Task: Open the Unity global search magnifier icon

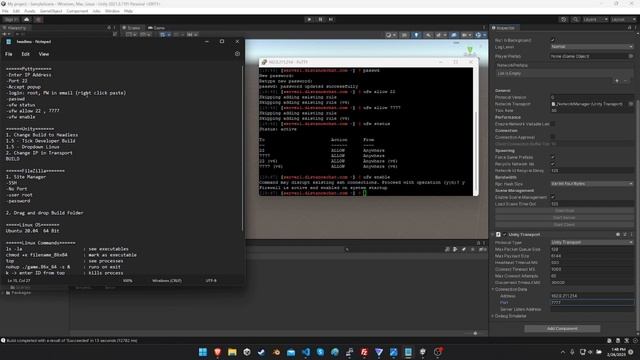Action: (576, 20)
